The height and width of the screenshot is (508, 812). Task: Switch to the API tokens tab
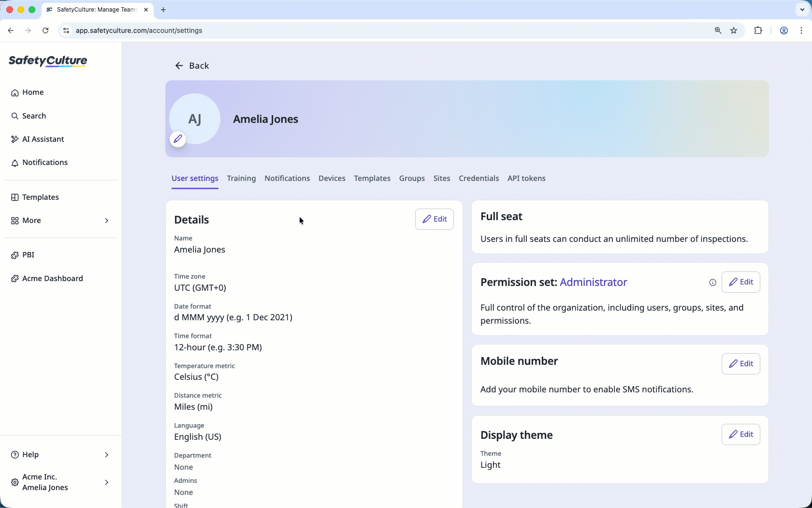pyautogui.click(x=526, y=179)
